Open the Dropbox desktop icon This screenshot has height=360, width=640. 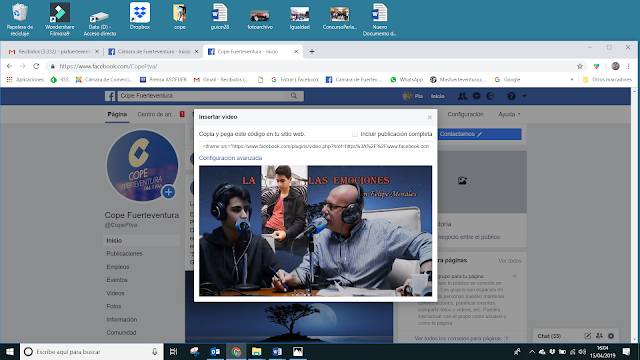[x=140, y=16]
